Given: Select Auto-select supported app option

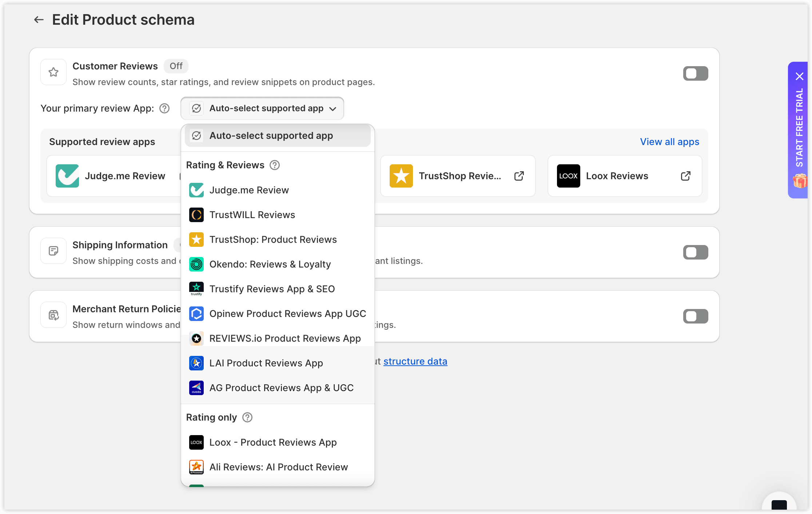Looking at the screenshot, I should click(x=278, y=136).
